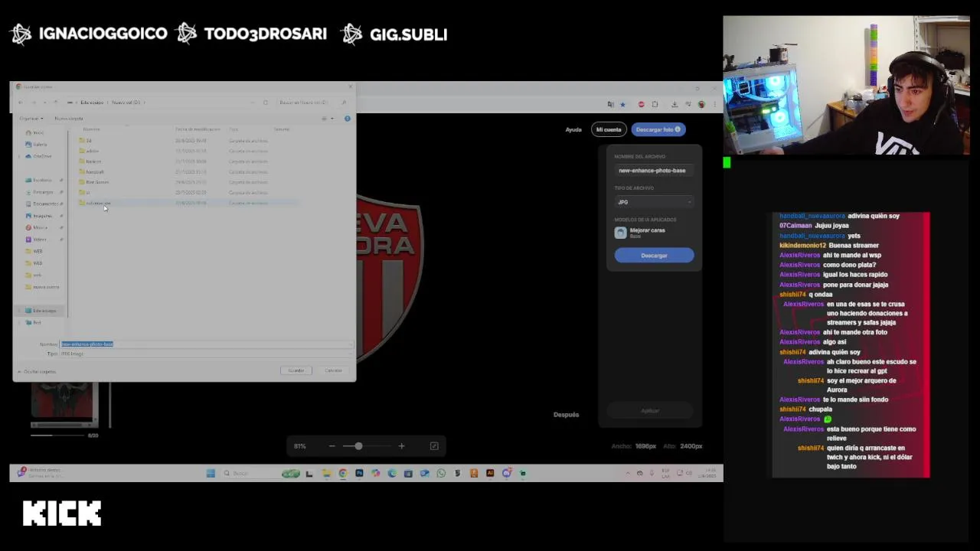Click the blue help icon in dialog
This screenshot has height=551, width=980.
coord(347,119)
